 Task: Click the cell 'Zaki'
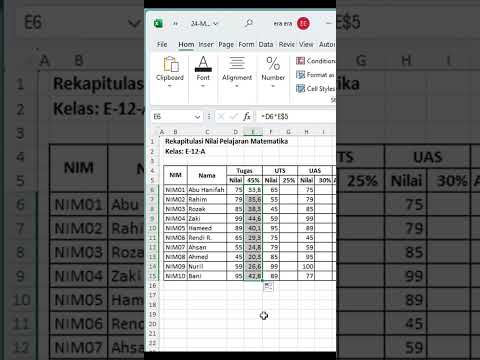[x=207, y=219]
